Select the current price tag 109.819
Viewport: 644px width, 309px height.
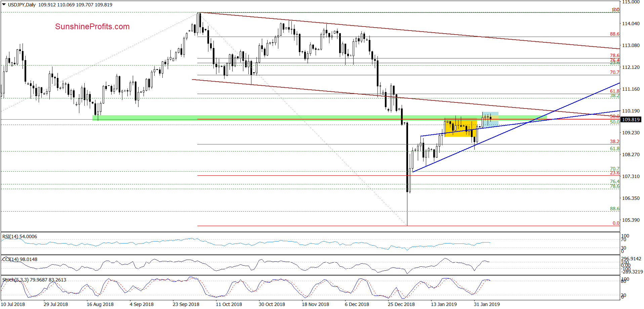point(631,120)
